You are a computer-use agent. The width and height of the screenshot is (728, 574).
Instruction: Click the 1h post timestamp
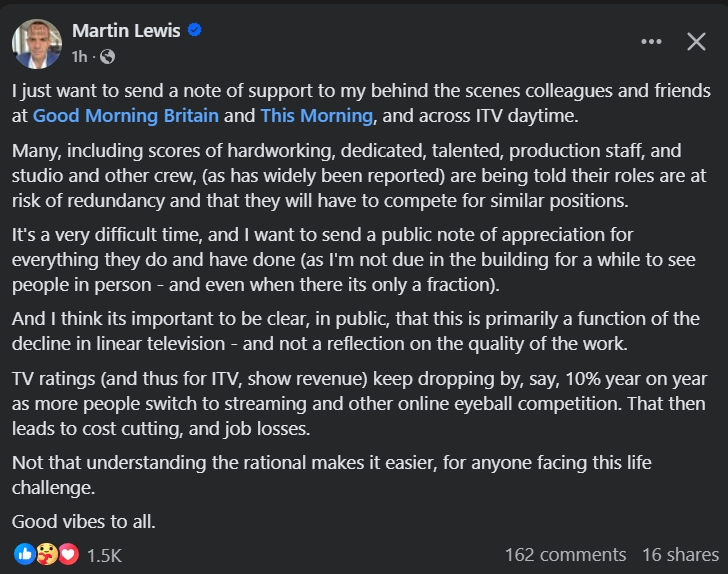click(x=79, y=56)
